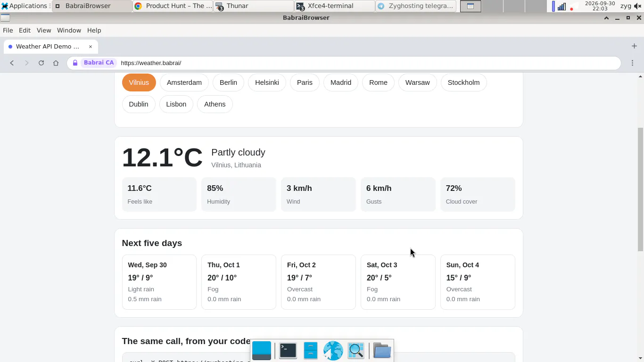The image size is (644, 362).
Task: Launch the web browser globe dock icon
Action: (333, 351)
